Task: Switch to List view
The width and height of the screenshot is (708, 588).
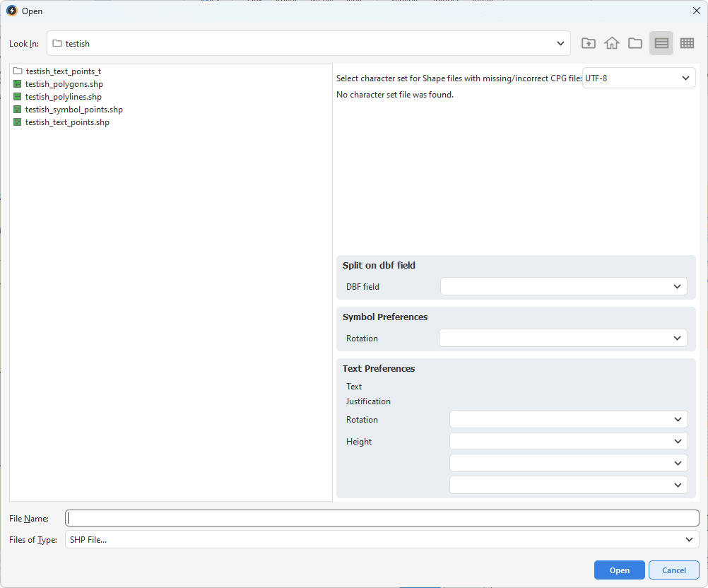Action: [x=661, y=43]
